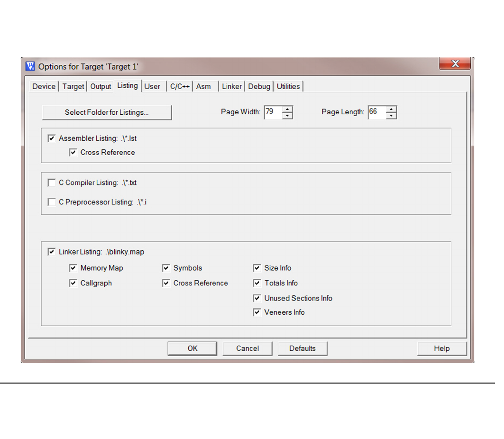The width and height of the screenshot is (504, 439).
Task: Toggle Linker Listing checkbox
Action: pyautogui.click(x=51, y=252)
